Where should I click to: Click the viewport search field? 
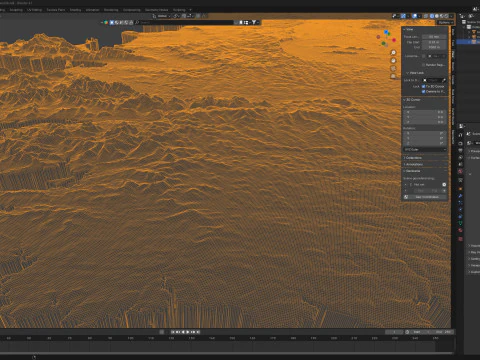[184, 22]
